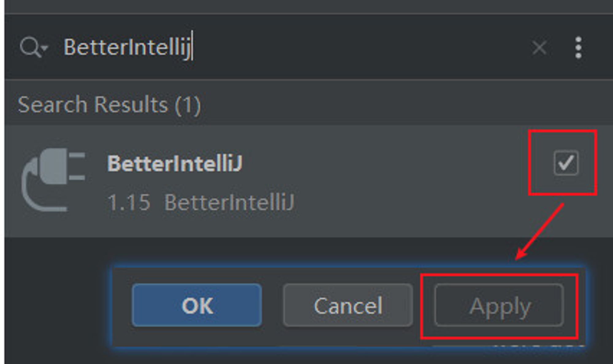Click the BetterIntelliJ plug icon
613x364 pixels.
53,180
